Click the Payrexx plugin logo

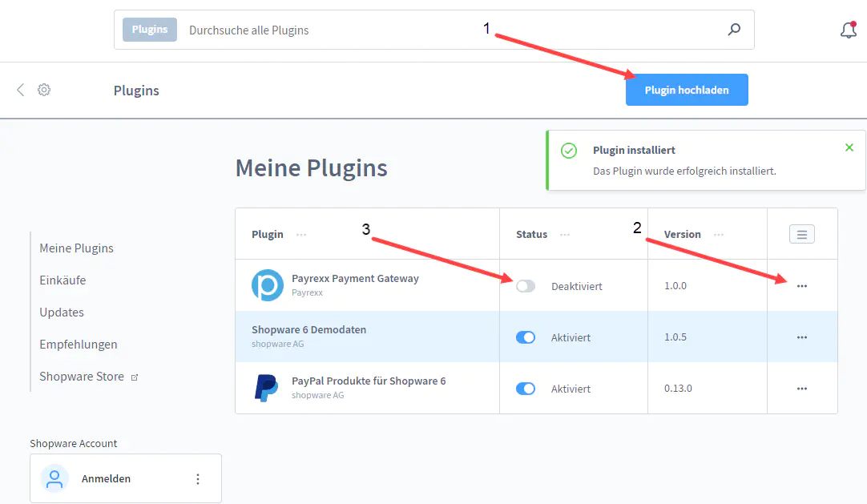click(x=267, y=285)
